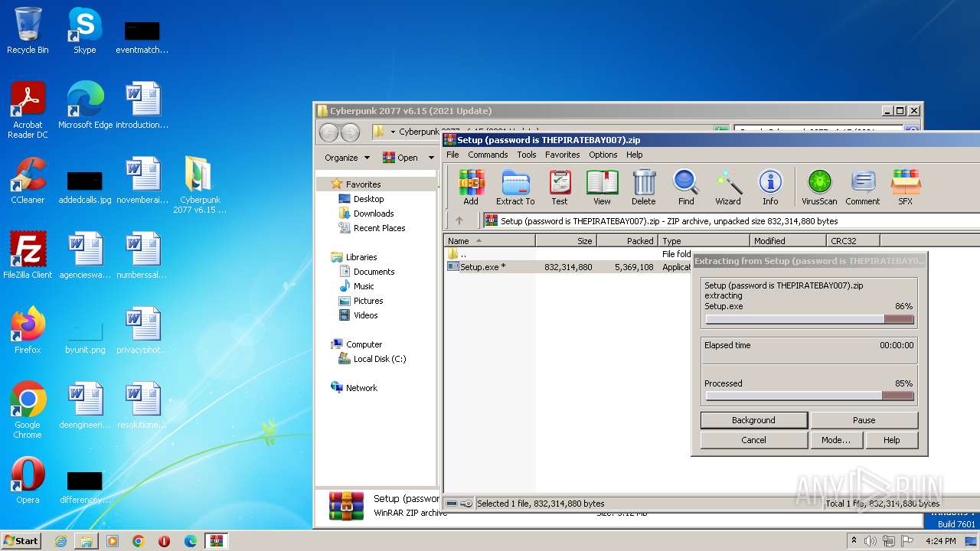Click the Start button
This screenshot has height=551, width=980.
point(21,541)
